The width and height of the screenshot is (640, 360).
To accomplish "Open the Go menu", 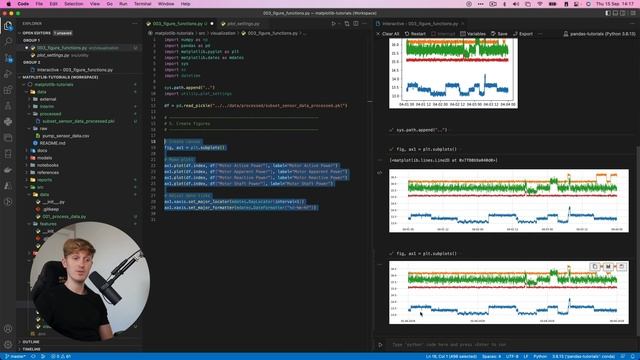I will pyautogui.click(x=109, y=4).
